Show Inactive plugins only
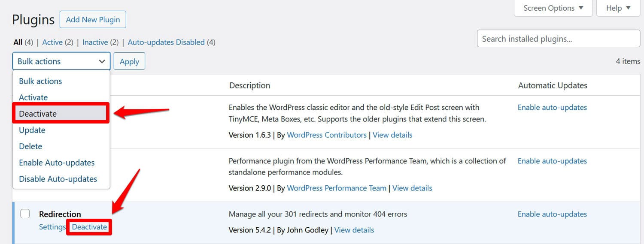This screenshot has height=244, width=644. [95, 42]
